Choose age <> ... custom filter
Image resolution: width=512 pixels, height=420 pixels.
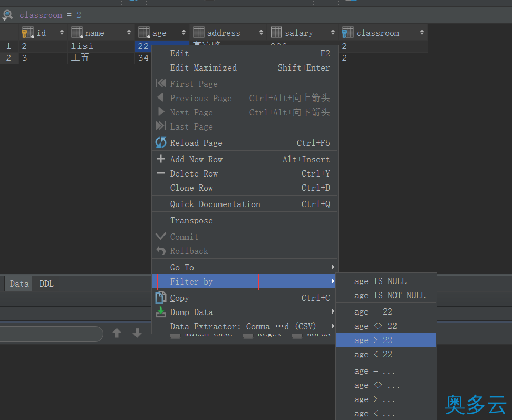click(x=387, y=385)
